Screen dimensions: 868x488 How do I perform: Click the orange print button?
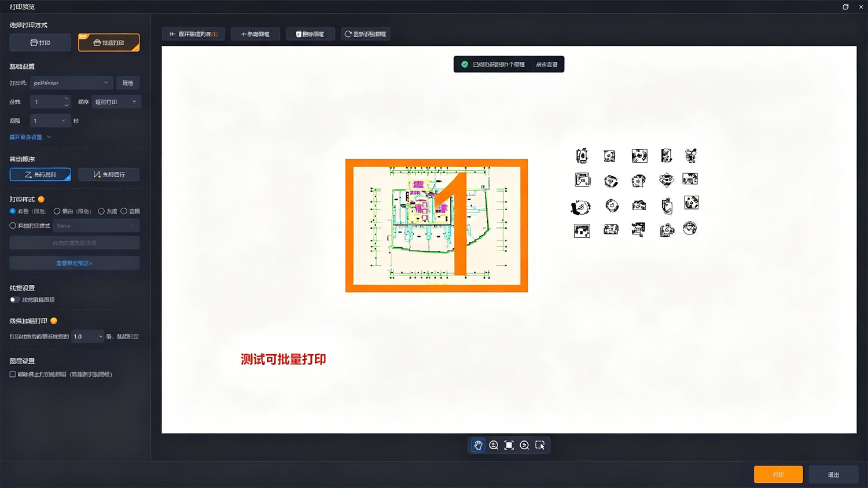pyautogui.click(x=778, y=475)
